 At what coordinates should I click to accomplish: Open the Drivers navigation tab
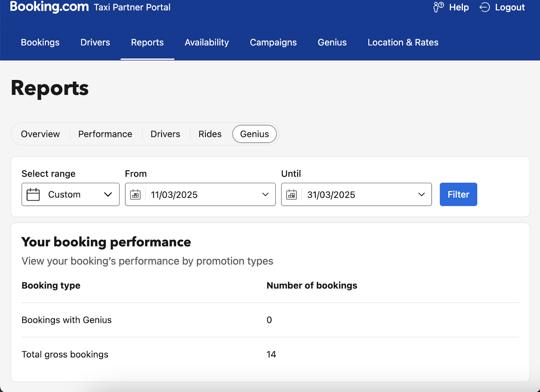tap(95, 43)
